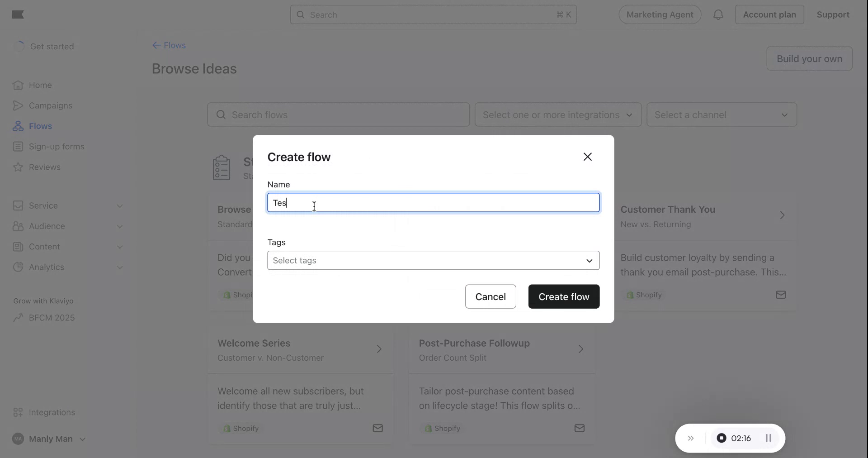Viewport: 868px width, 458px height.
Task: Click the notification bell
Action: [718, 14]
